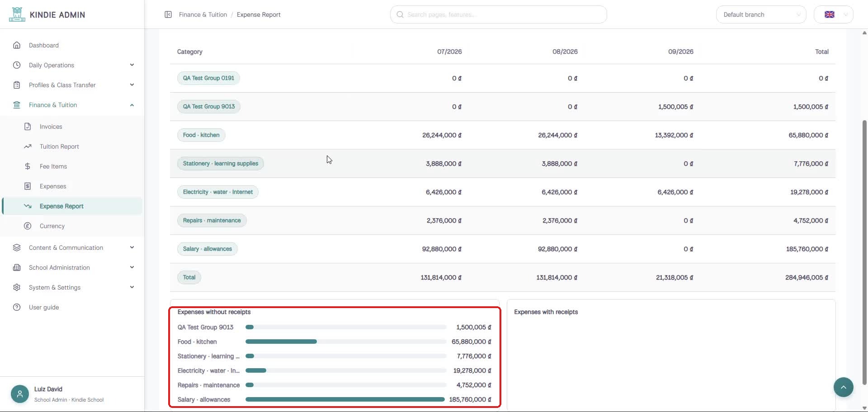The image size is (868, 412).
Task: Expand School Administration chevron
Action: click(132, 267)
